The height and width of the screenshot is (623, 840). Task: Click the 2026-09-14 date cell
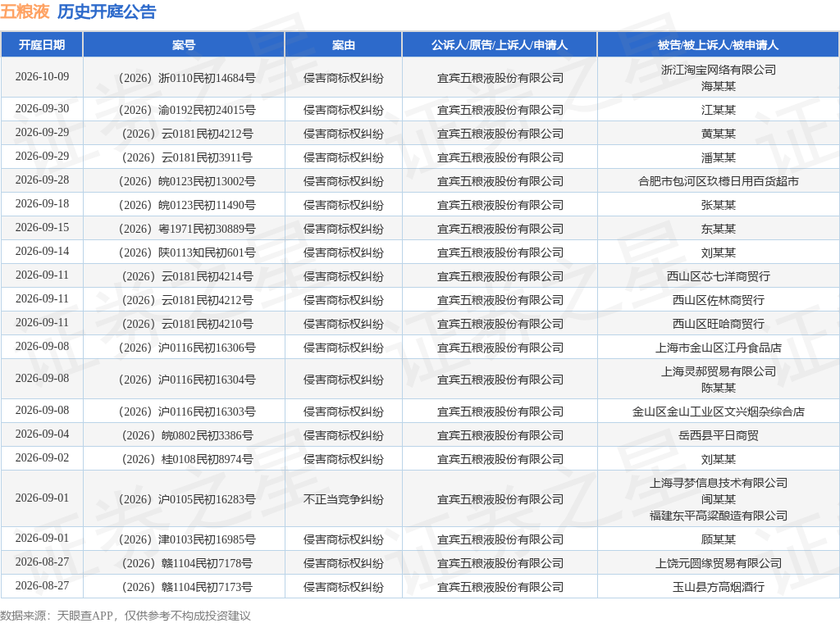[x=42, y=251]
